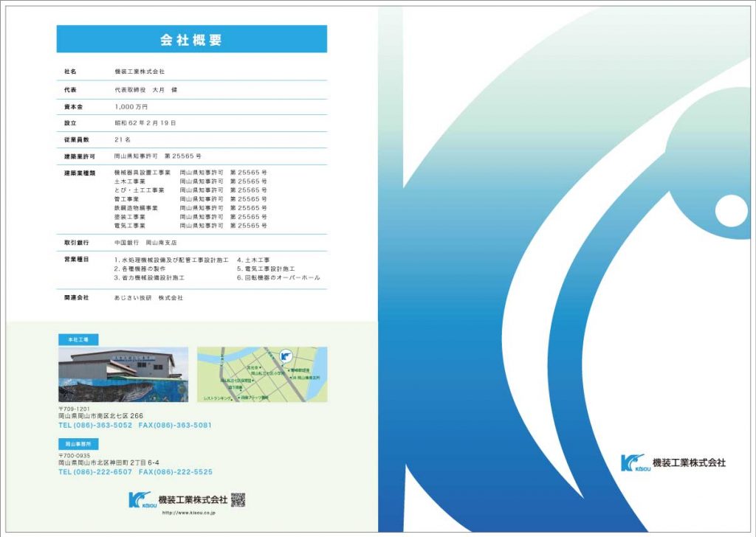
Task: Click the Okayama office phone number (086)-222-6507
Action: (95, 472)
